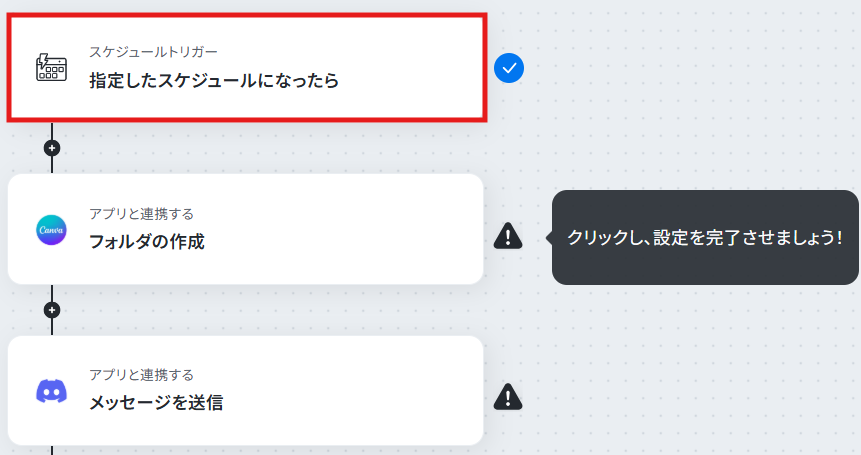This screenshot has height=455, width=861.
Task: Click the フォルダの作成 title text
Action: 147,241
